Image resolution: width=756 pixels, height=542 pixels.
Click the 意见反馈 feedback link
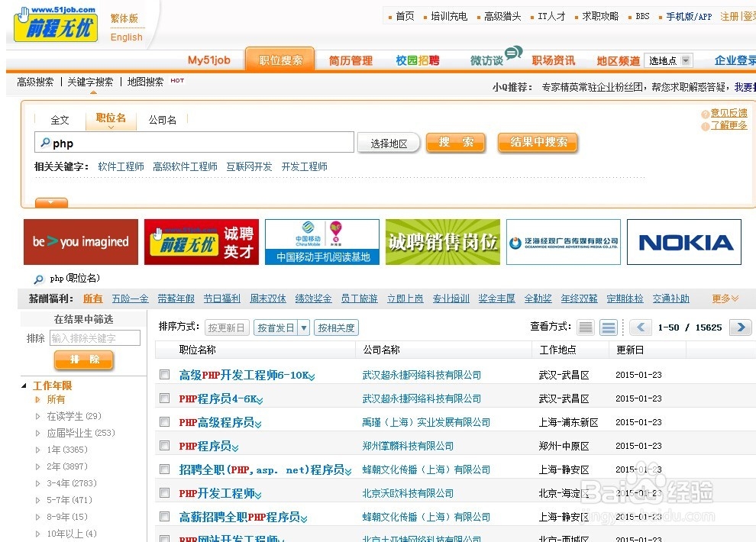point(729,113)
